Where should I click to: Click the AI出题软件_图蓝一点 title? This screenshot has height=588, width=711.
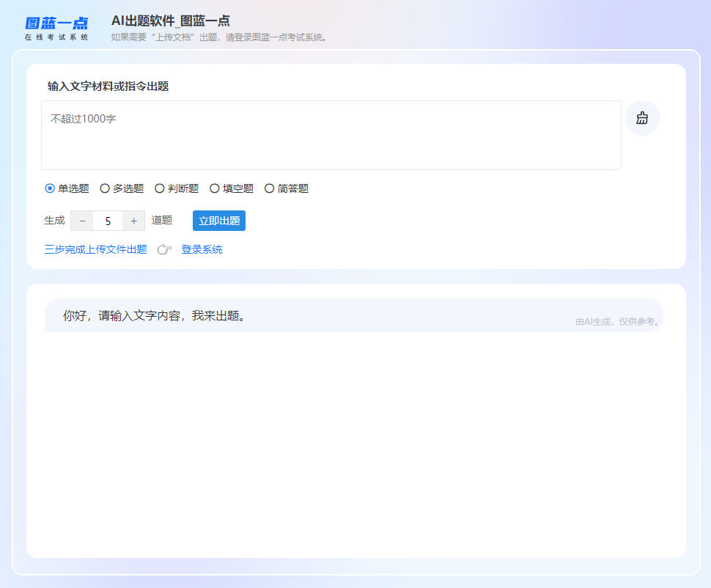tap(171, 21)
